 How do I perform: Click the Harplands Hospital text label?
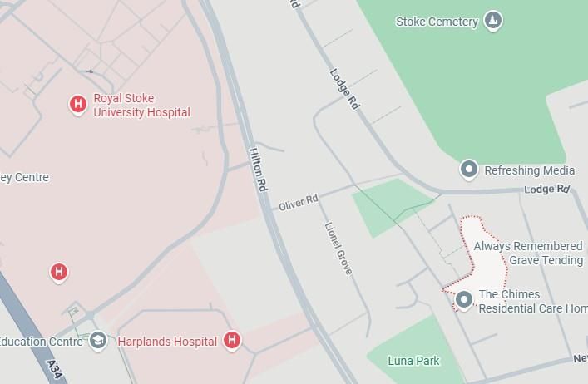167,342
